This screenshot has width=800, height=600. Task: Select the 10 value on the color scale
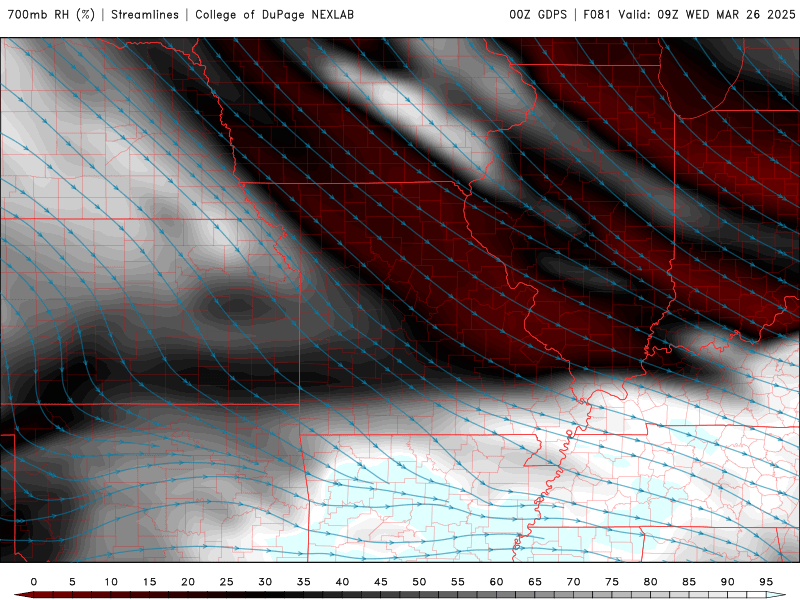pyautogui.click(x=111, y=582)
